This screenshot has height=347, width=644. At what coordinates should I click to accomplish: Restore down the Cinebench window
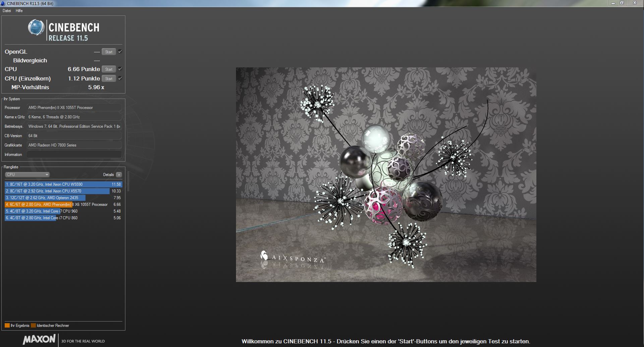pyautogui.click(x=622, y=3)
